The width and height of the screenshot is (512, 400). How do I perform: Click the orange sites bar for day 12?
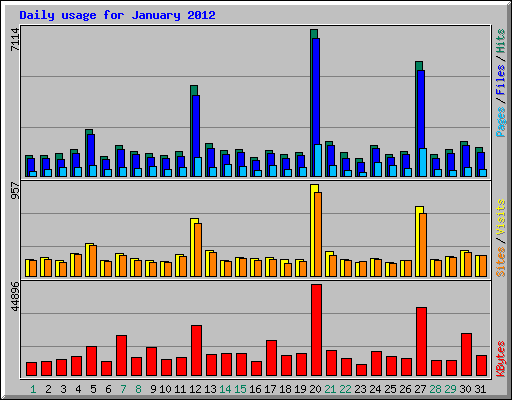pos(198,250)
